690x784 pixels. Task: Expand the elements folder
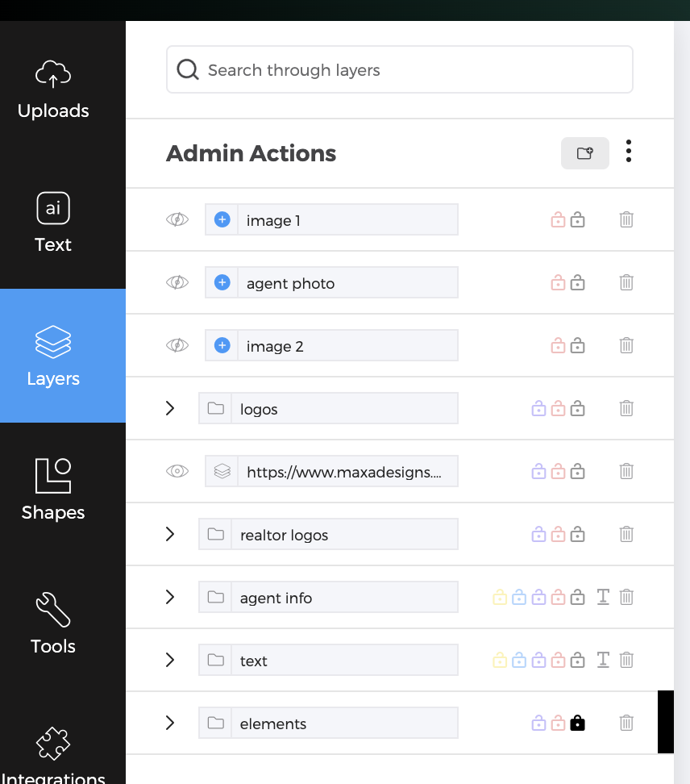170,723
